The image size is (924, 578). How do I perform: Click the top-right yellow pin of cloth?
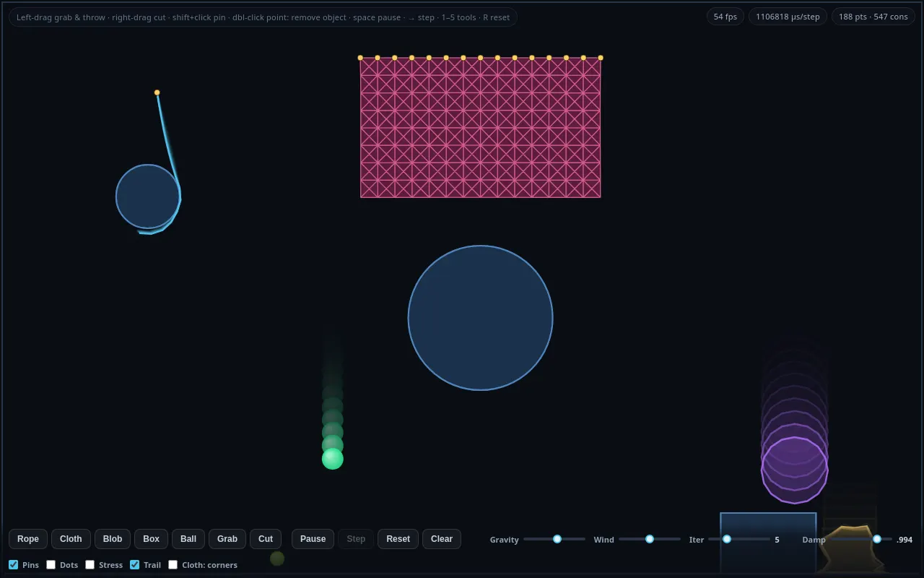601,58
